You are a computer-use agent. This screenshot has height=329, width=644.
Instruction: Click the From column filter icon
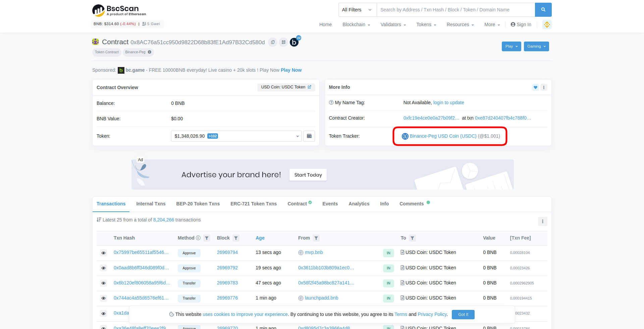[x=316, y=238]
